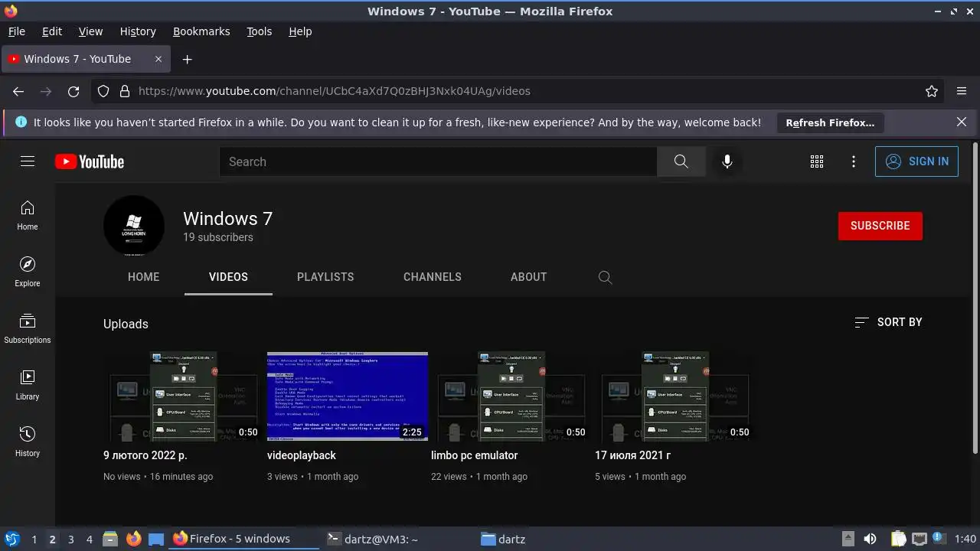The height and width of the screenshot is (551, 980).
Task: Click the YouTube logo
Action: [90, 161]
